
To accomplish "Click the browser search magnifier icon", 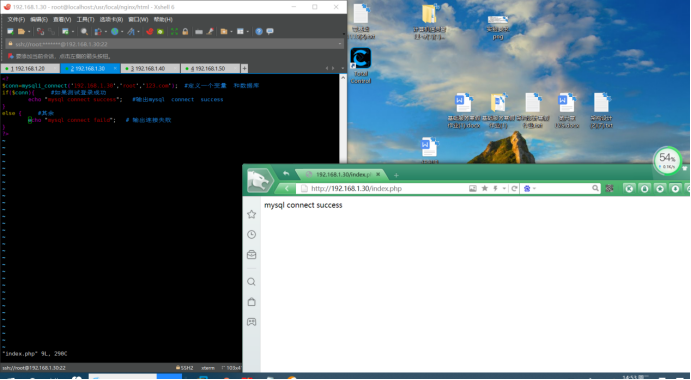I will [x=595, y=188].
